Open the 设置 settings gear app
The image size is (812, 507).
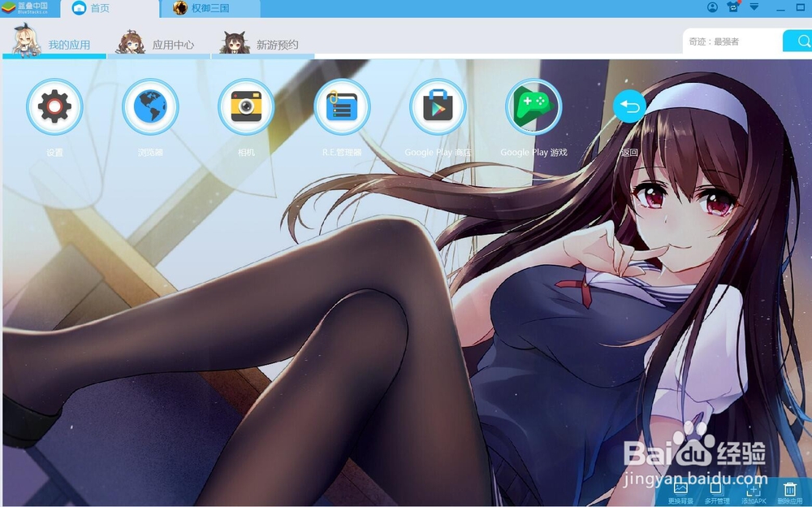pyautogui.click(x=54, y=106)
